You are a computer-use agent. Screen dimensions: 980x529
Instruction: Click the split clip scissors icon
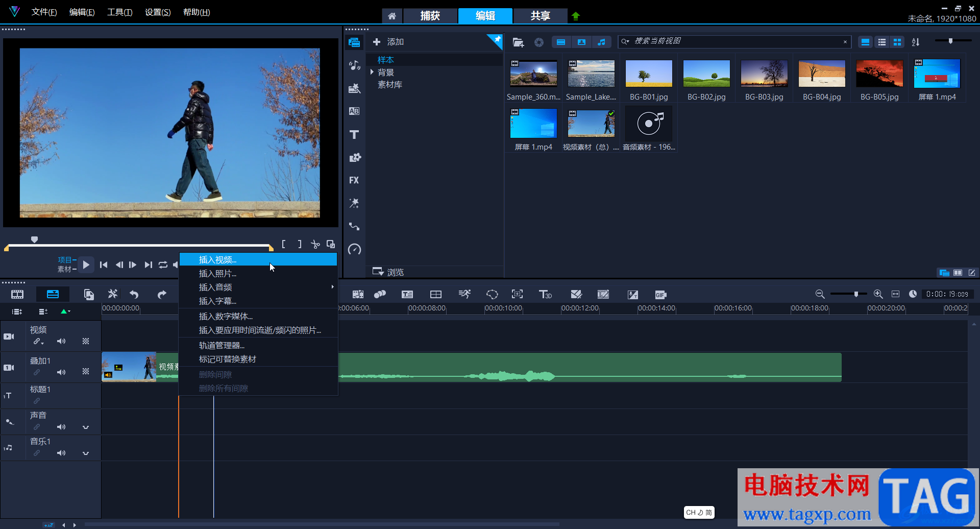(x=315, y=245)
